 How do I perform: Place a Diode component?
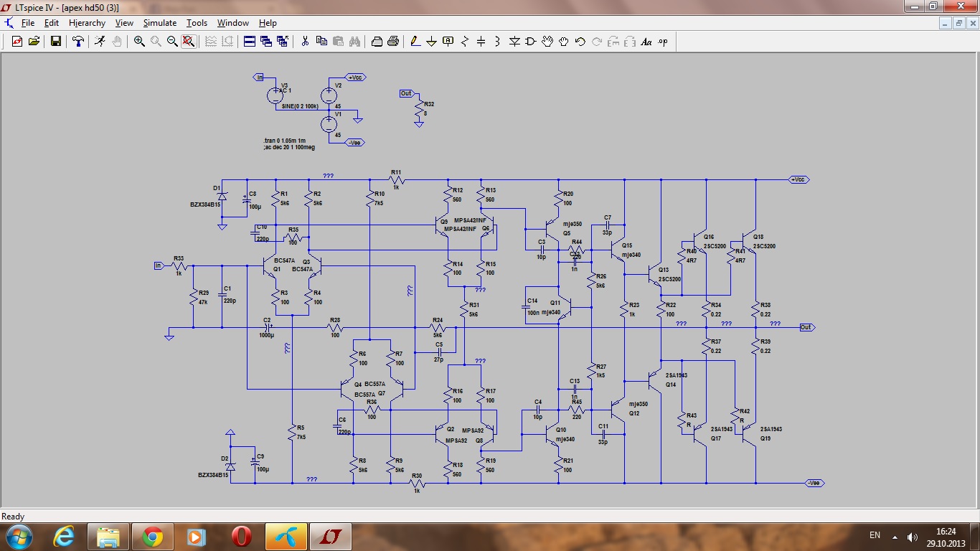[x=514, y=42]
